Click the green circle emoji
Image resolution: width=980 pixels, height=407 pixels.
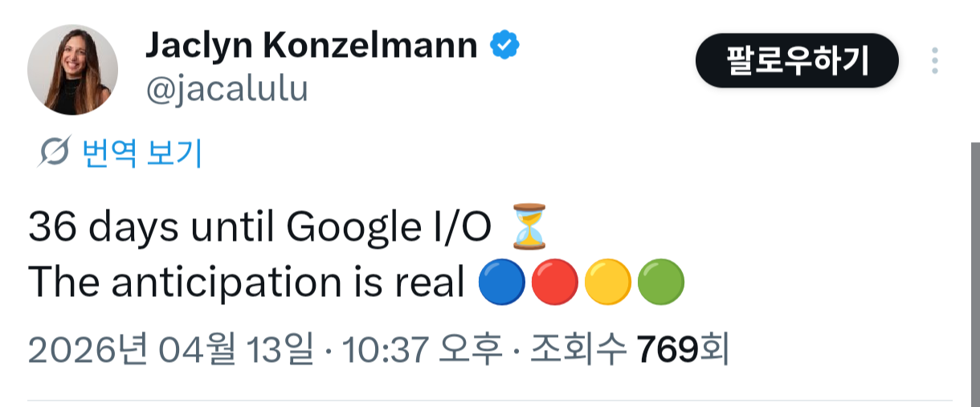(660, 283)
